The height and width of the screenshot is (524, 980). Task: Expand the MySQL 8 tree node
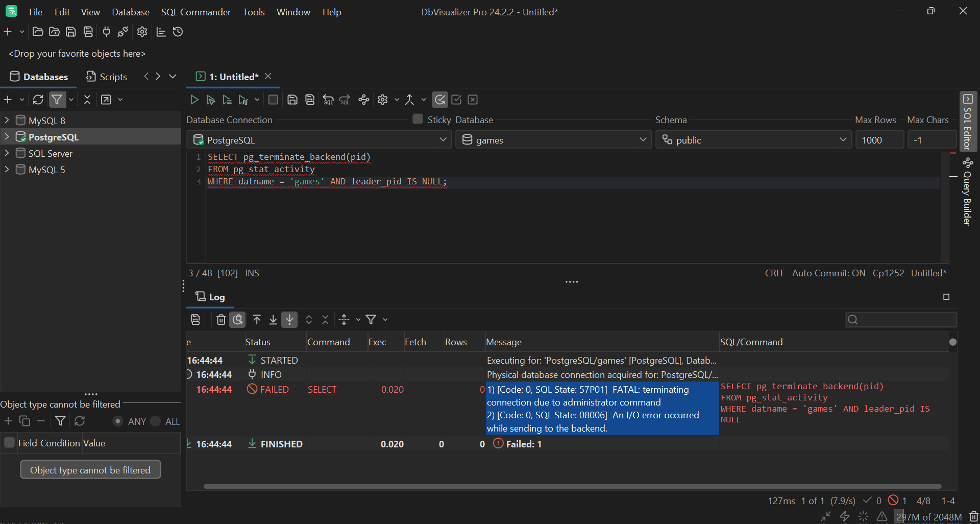(x=7, y=121)
